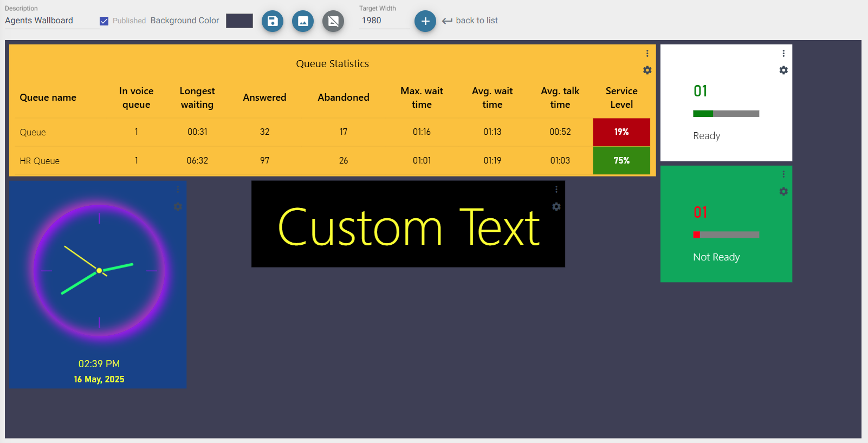Go back to list link
The height and width of the screenshot is (443, 868).
pyautogui.click(x=470, y=21)
